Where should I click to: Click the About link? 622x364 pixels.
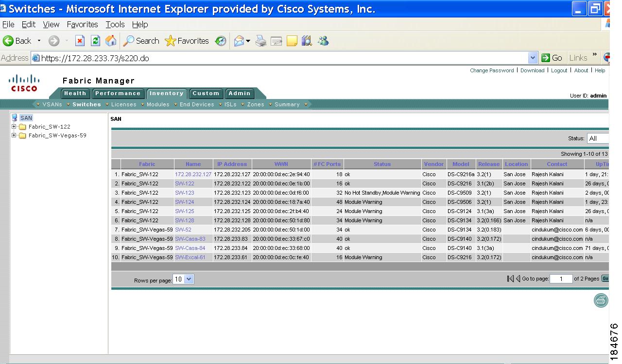[581, 70]
